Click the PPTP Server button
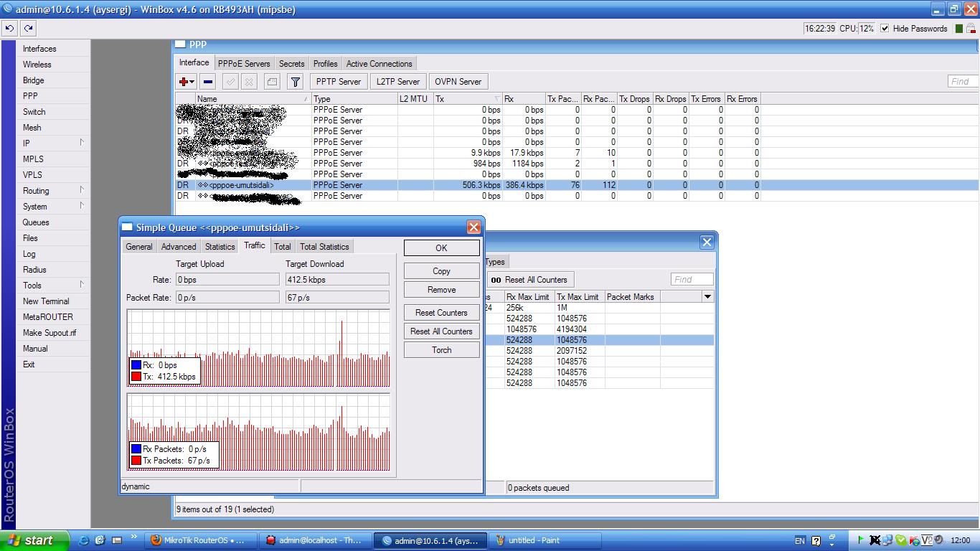 click(x=339, y=82)
